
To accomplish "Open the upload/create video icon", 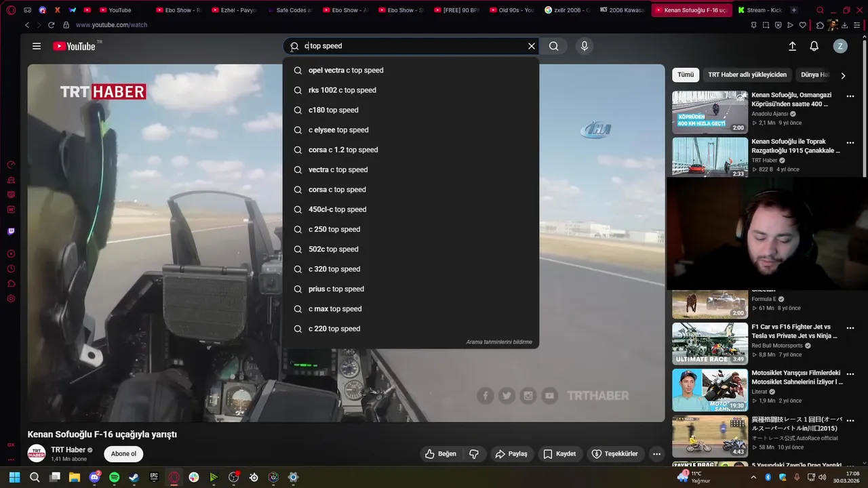I will 792,46.
